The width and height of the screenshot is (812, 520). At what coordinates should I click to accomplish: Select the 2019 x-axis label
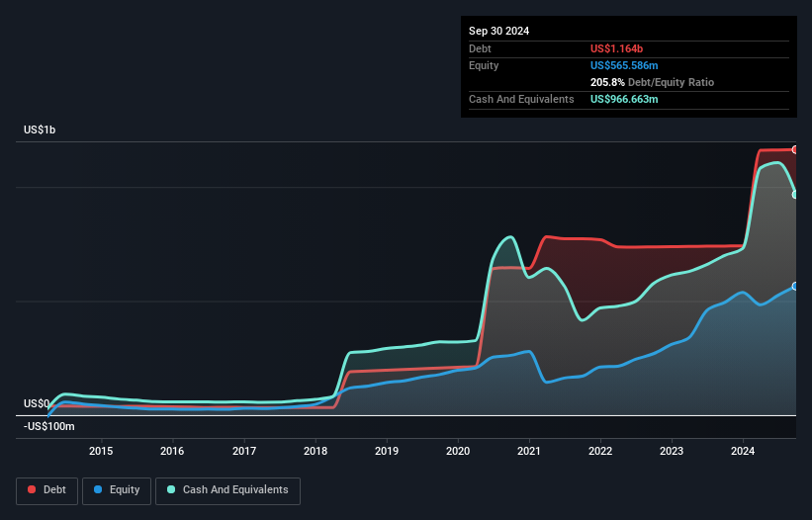tap(387, 451)
